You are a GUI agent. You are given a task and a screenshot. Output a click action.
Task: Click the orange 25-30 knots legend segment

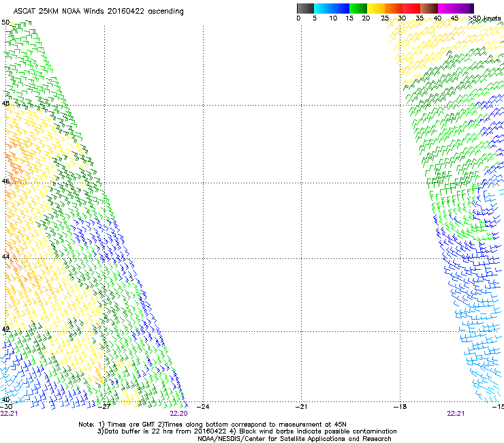(x=394, y=8)
